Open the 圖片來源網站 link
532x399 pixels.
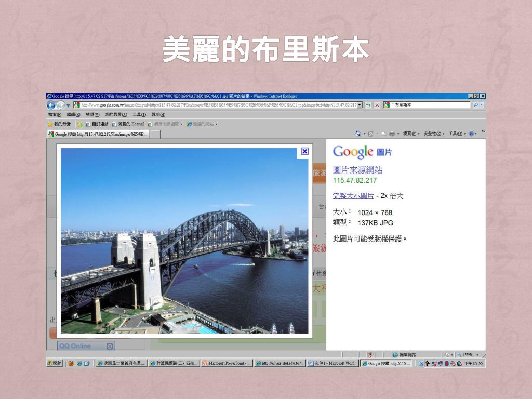(357, 170)
